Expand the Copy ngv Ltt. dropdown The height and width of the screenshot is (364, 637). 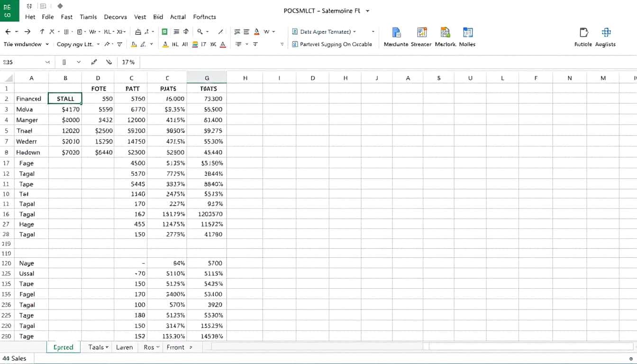(x=98, y=44)
